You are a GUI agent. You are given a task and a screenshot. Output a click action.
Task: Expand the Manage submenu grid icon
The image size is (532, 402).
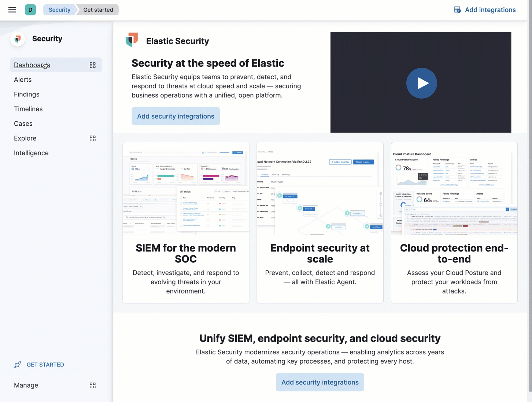[x=93, y=385]
